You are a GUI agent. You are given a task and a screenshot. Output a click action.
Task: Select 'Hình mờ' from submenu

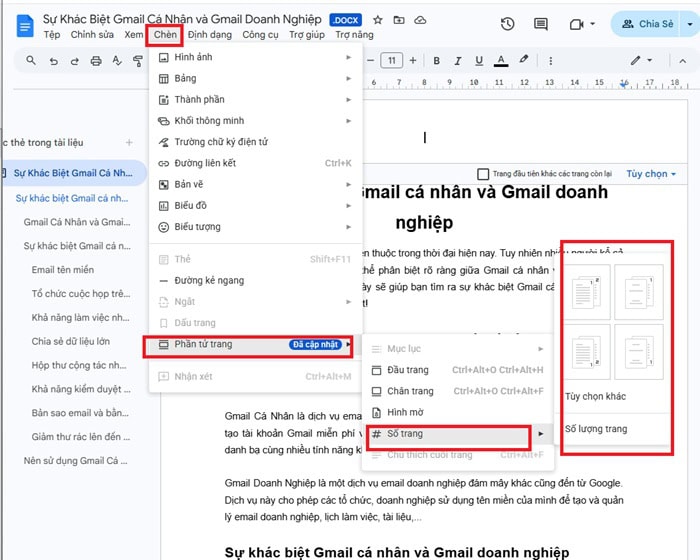click(x=406, y=412)
